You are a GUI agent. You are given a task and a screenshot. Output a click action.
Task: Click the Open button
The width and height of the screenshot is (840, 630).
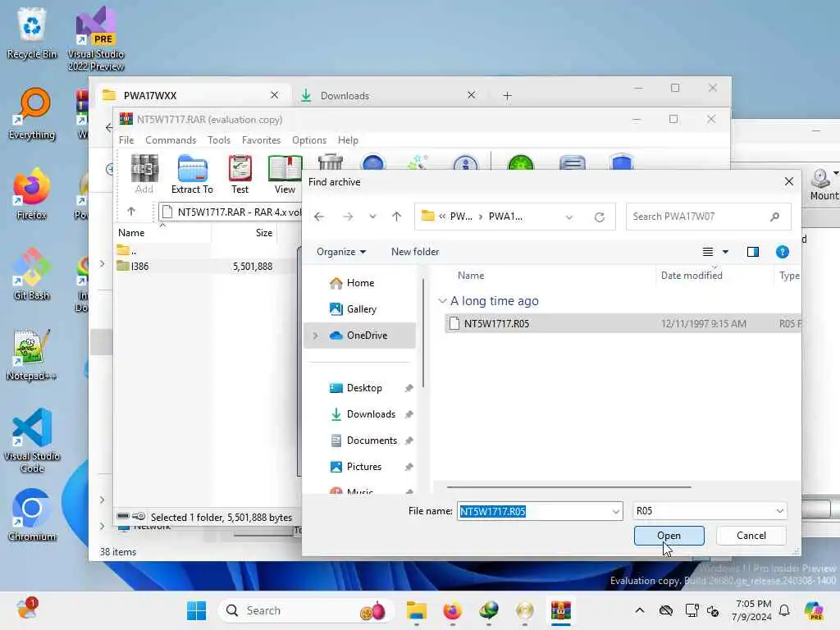pyautogui.click(x=669, y=536)
